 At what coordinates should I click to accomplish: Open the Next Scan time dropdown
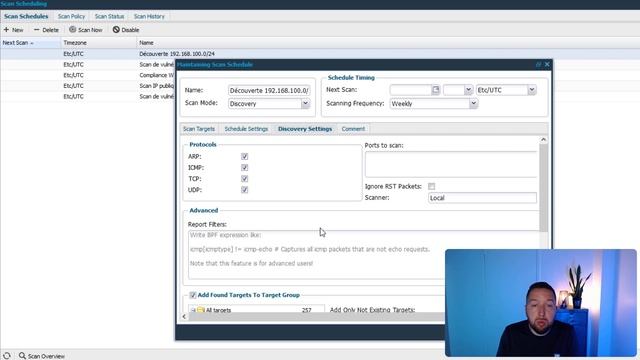coord(468,90)
